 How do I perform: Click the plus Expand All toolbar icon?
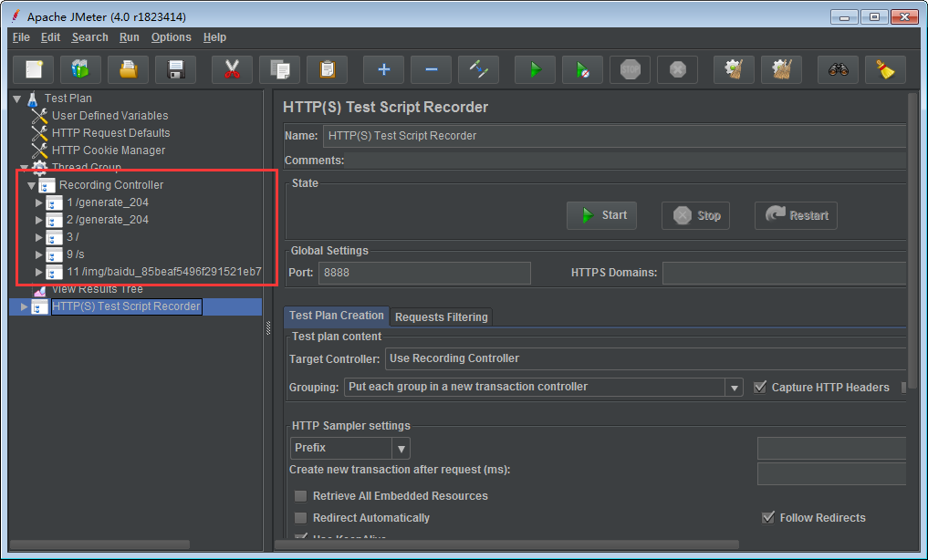click(383, 69)
